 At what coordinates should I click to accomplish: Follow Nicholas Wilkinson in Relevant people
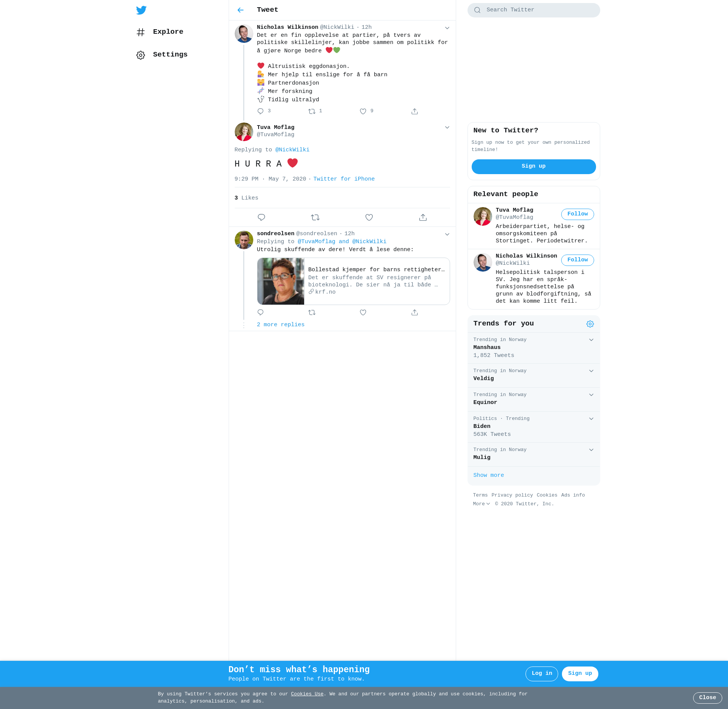(x=577, y=260)
